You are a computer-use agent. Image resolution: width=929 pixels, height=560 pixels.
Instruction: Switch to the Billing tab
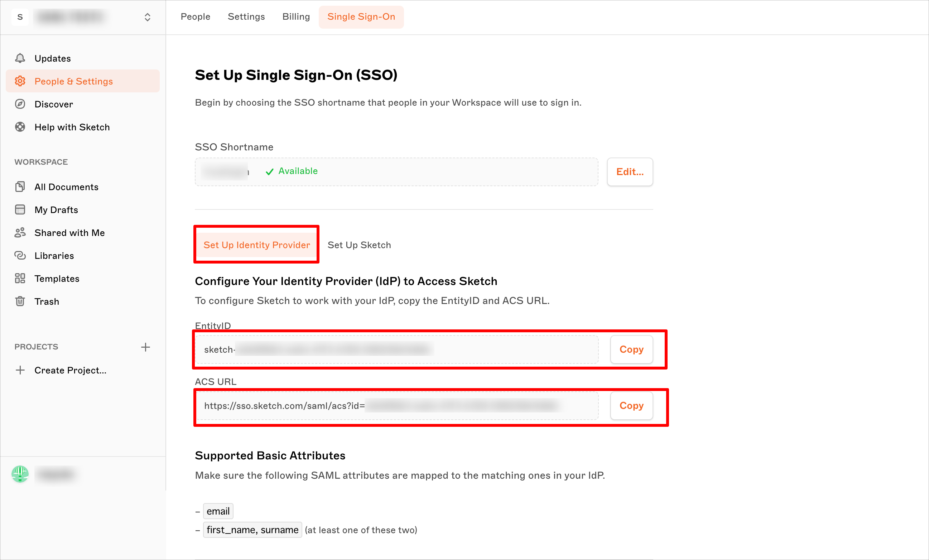point(296,16)
